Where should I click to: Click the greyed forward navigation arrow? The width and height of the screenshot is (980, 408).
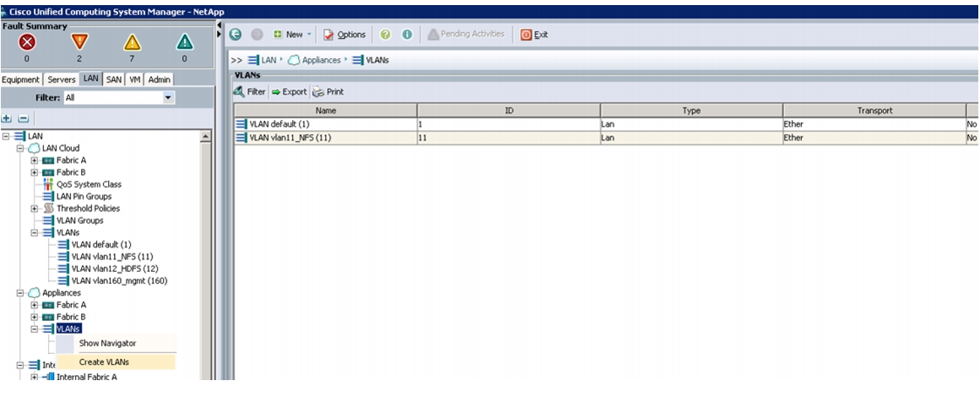tap(257, 35)
